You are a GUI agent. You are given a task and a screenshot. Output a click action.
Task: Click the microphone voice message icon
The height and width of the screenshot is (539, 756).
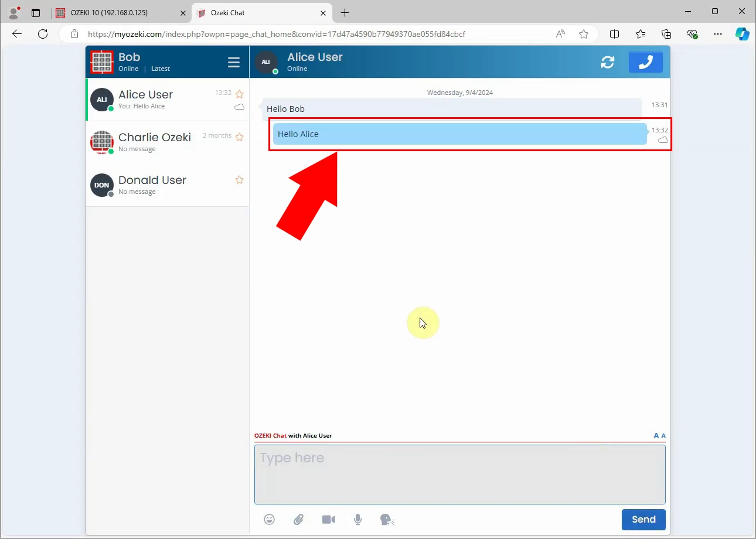click(x=358, y=519)
